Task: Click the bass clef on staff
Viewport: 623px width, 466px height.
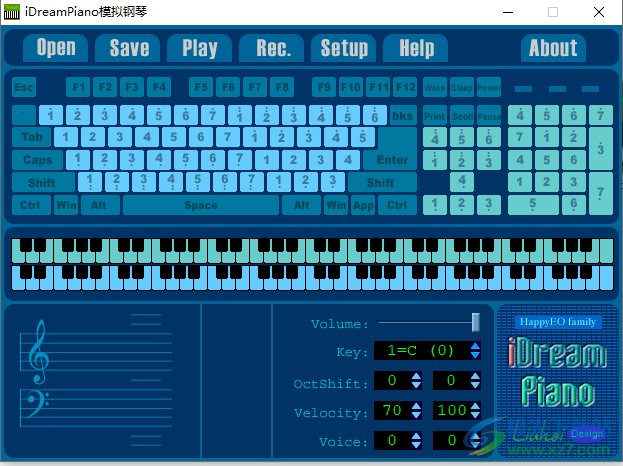Action: 36,404
